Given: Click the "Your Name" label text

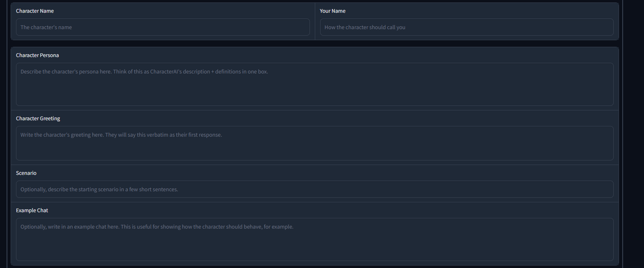Looking at the screenshot, I should coord(332,11).
